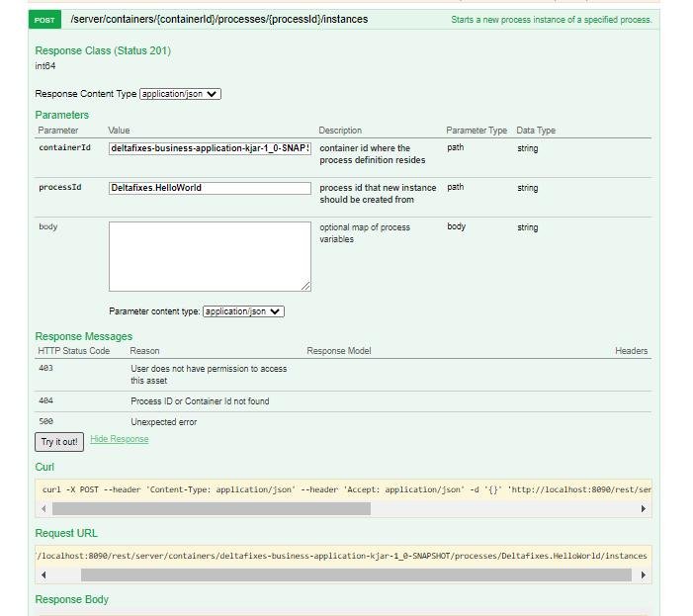
Task: Click the containerId value field
Action: pyautogui.click(x=210, y=148)
